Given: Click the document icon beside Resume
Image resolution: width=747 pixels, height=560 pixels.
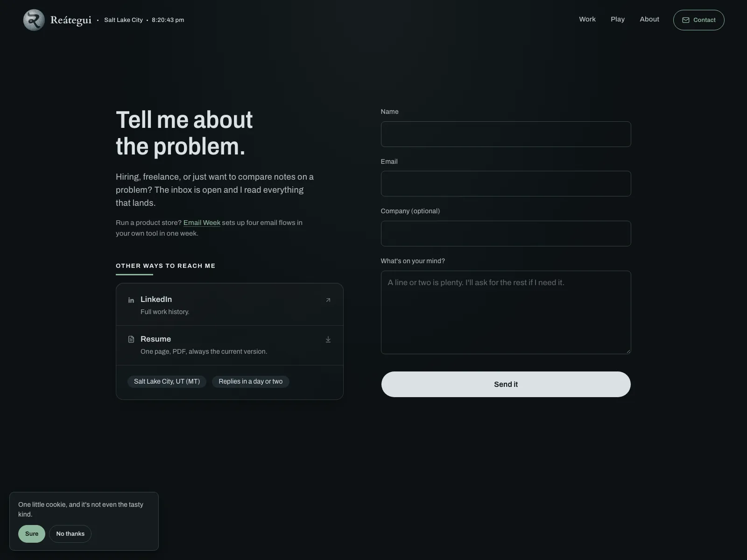Looking at the screenshot, I should point(131,339).
